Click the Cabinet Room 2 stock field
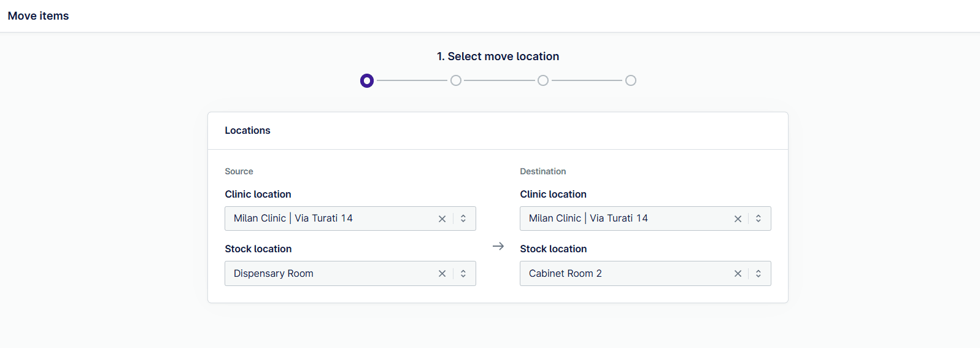Viewport: 980px width, 348px height. 565,274
